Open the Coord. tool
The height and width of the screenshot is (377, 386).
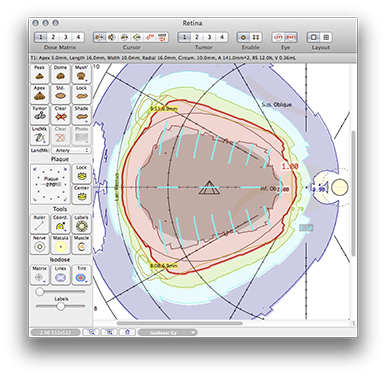click(x=61, y=224)
